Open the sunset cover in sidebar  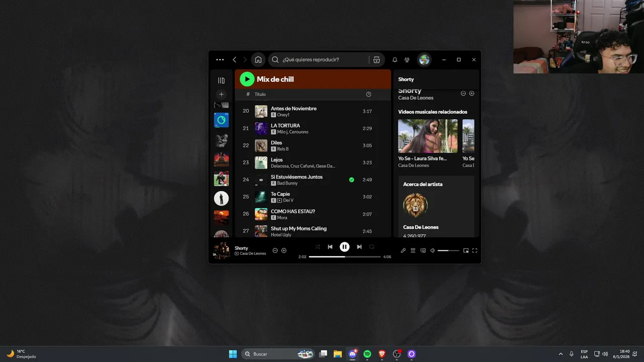point(221,217)
